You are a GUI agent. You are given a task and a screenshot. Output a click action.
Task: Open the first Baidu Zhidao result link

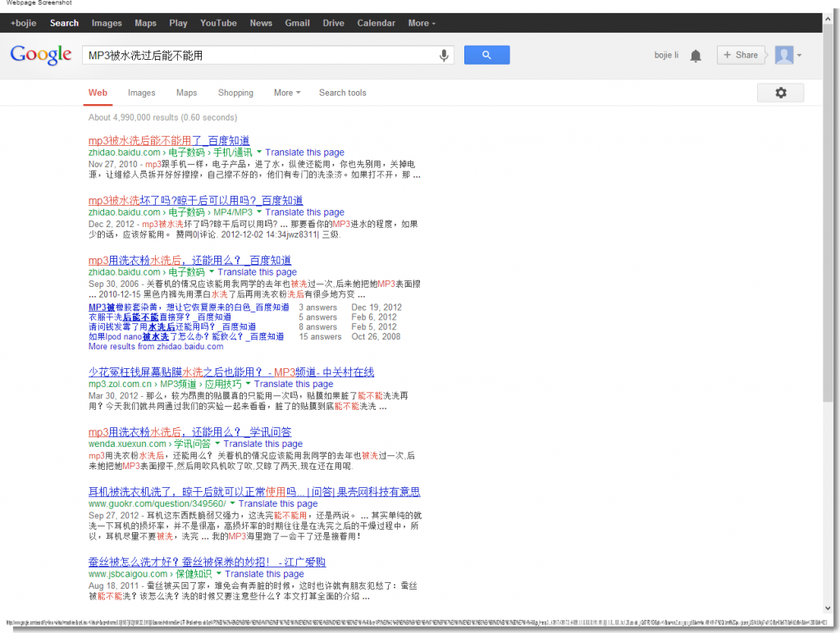[x=168, y=141]
